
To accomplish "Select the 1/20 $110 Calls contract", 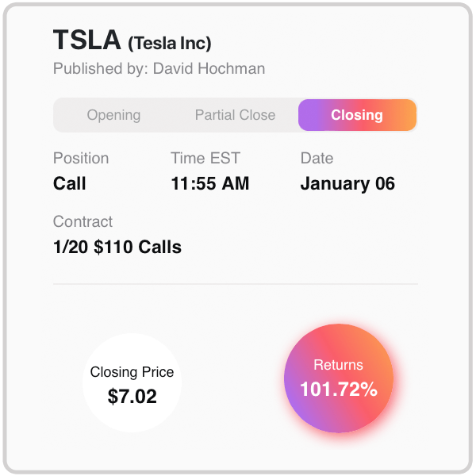I will click(x=117, y=247).
